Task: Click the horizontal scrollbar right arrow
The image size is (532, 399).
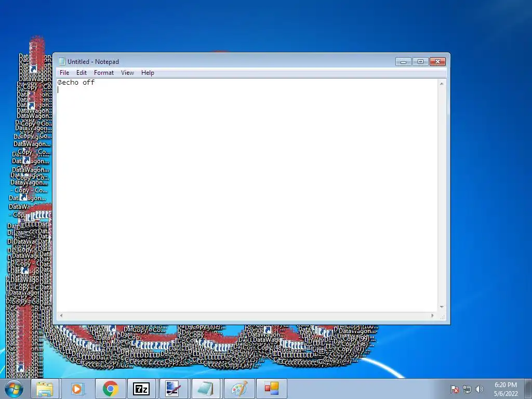Action: coord(433,315)
